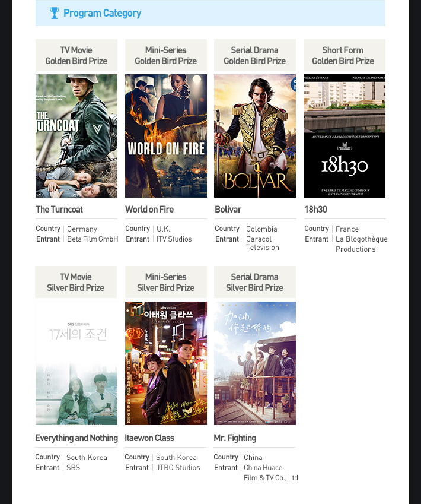Click South Korea under Everything and Nothing

click(87, 457)
